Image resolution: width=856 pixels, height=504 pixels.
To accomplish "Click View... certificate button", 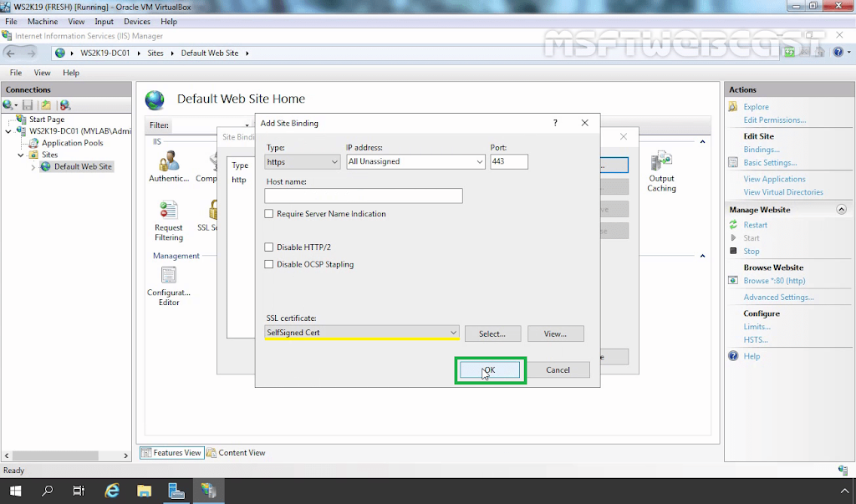I will [555, 333].
